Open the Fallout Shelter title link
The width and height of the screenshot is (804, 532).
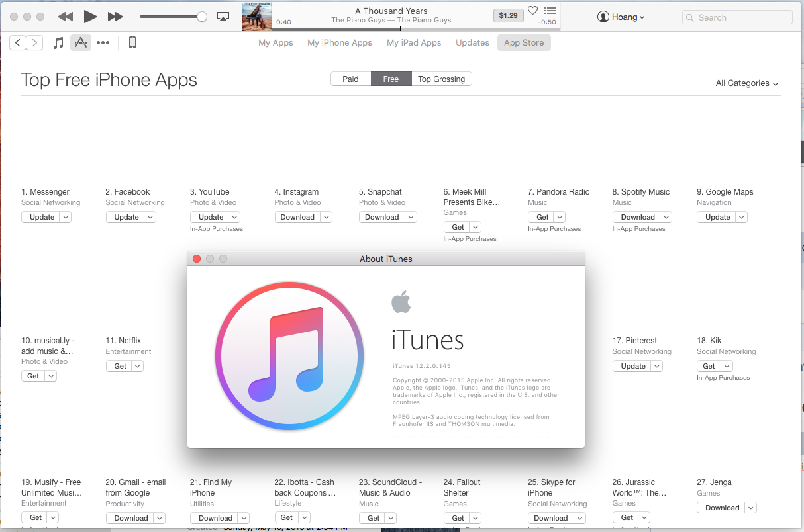(x=462, y=488)
